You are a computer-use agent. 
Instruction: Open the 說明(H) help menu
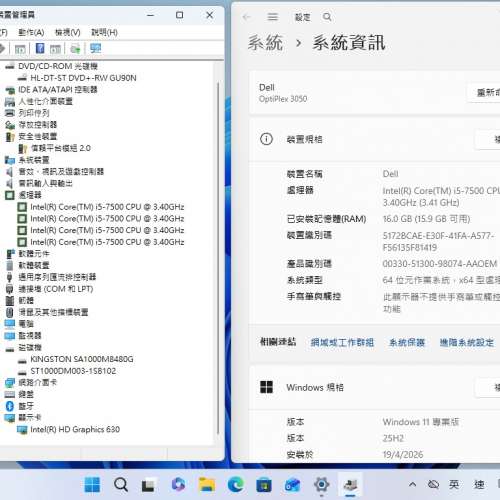[104, 32]
